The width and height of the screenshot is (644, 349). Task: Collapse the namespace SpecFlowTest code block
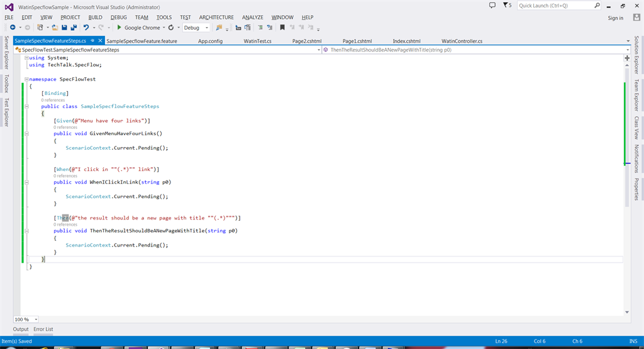pos(26,80)
